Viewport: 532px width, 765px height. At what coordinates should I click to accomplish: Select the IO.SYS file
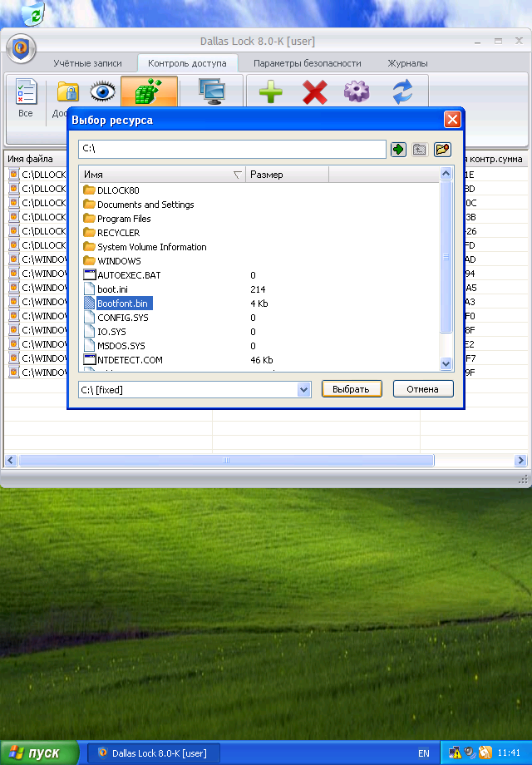click(x=105, y=332)
